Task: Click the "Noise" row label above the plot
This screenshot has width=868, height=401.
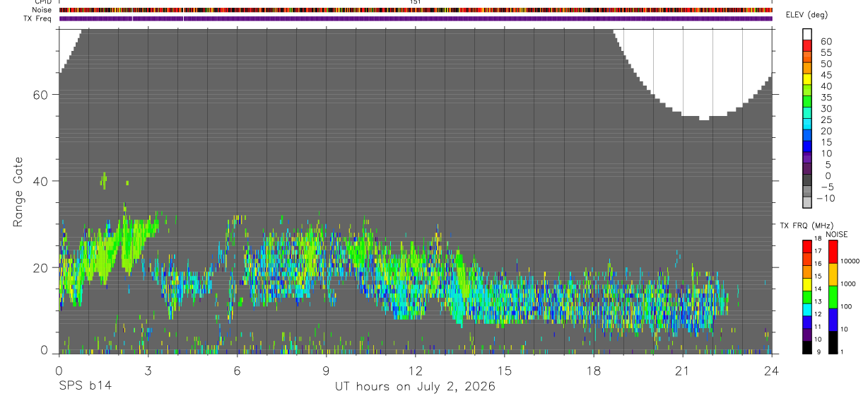Action: tap(42, 11)
